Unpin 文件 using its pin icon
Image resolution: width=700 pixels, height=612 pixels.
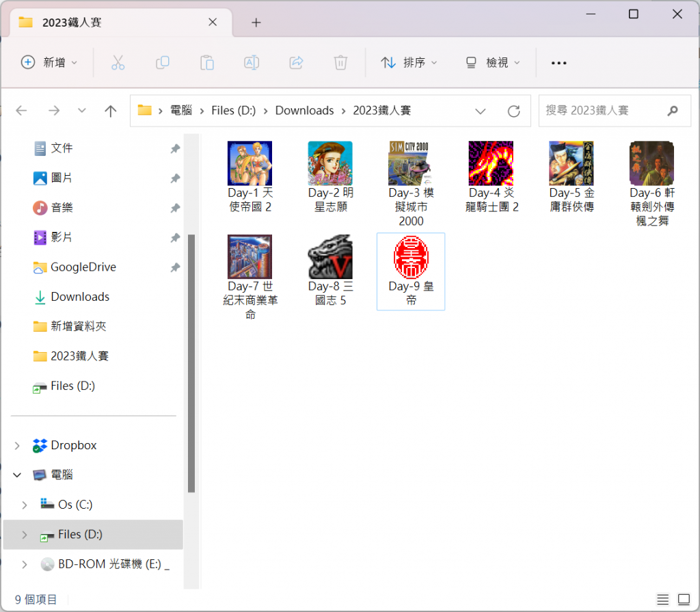(x=175, y=148)
